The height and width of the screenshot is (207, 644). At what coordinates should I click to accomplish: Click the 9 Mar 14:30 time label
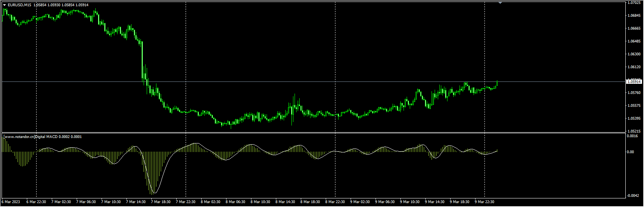pos(435,202)
